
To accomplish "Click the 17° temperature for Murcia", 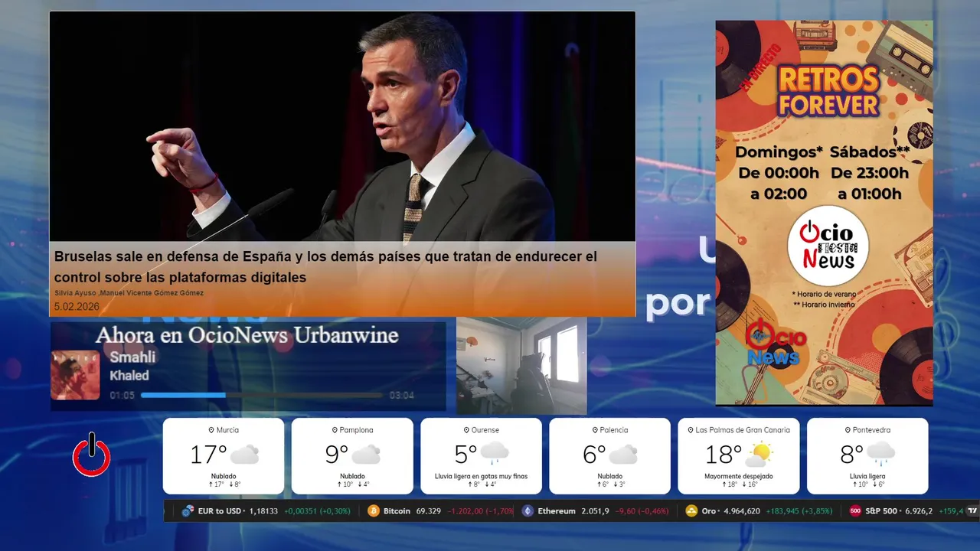I will pos(208,455).
